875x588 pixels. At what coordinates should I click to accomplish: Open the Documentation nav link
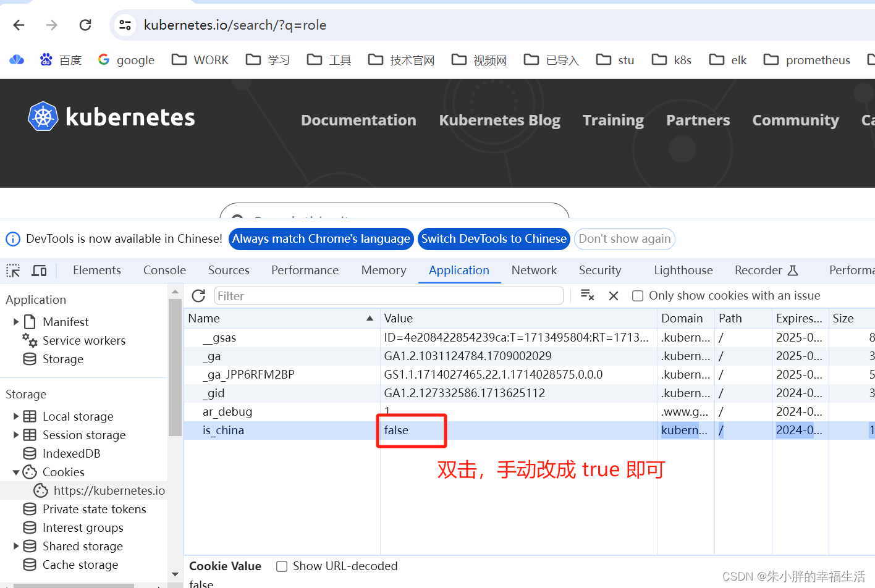pyautogui.click(x=358, y=120)
